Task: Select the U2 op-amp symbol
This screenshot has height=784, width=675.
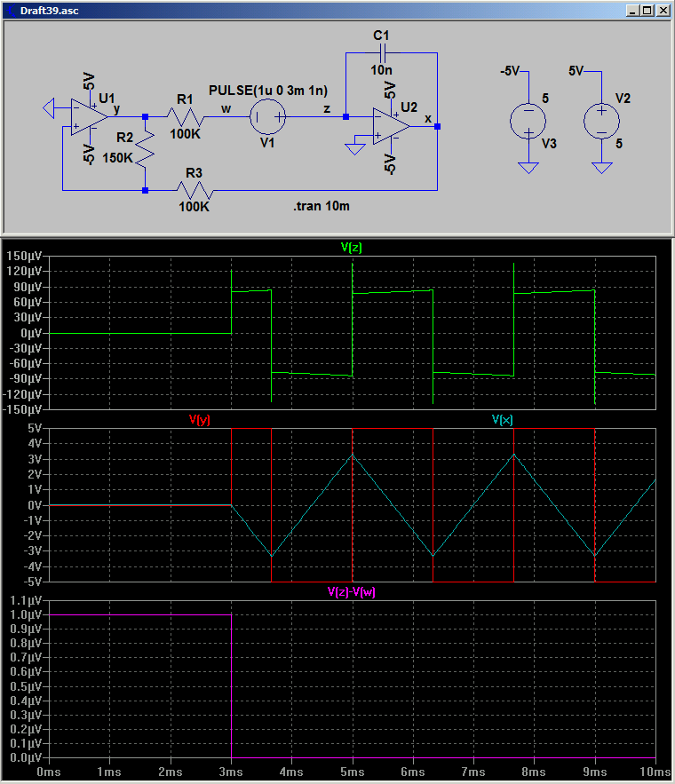Action: (391, 126)
